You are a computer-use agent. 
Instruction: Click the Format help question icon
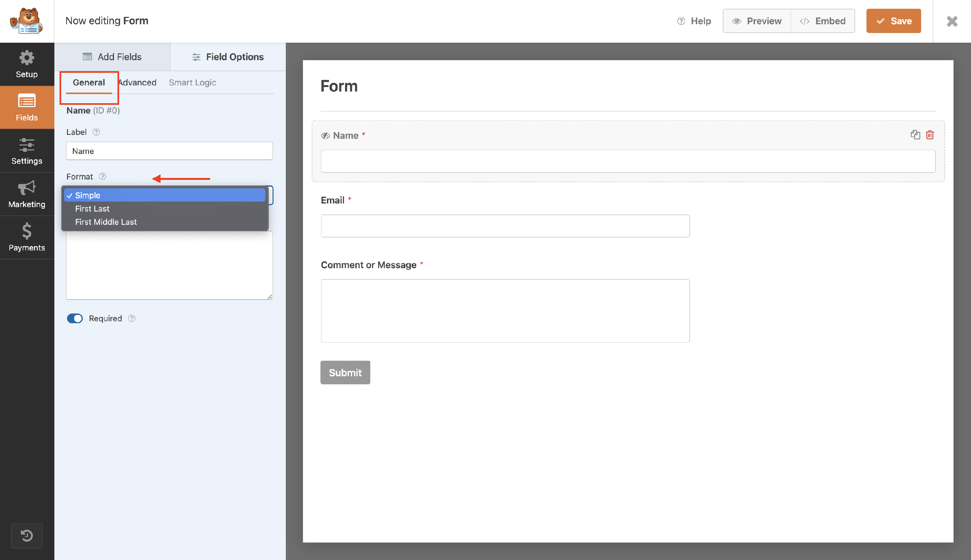[102, 177]
